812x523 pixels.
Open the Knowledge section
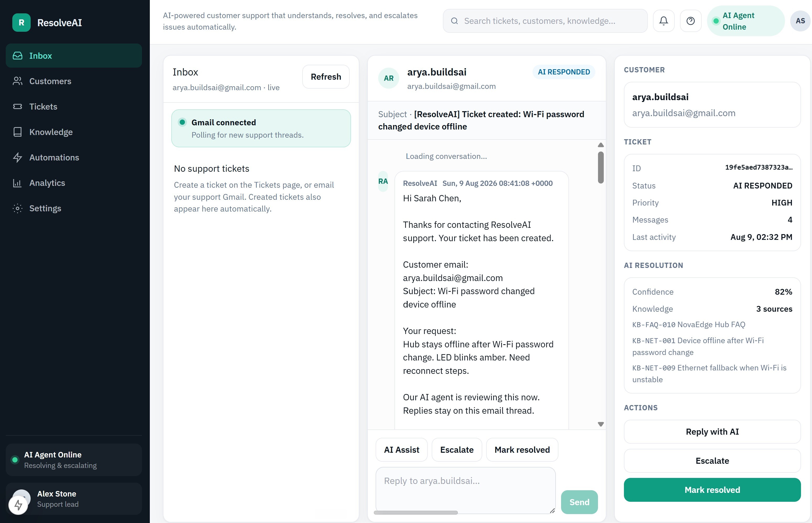click(74, 132)
